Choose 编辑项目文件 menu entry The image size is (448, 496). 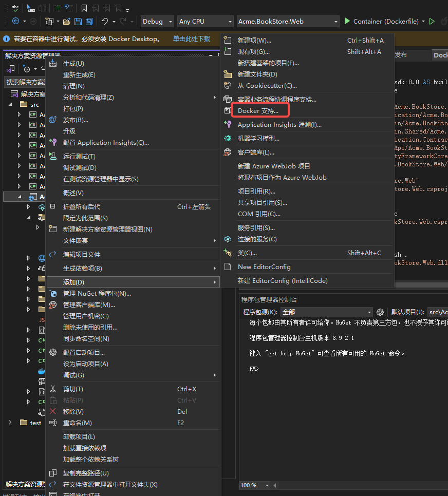pyautogui.click(x=133, y=255)
